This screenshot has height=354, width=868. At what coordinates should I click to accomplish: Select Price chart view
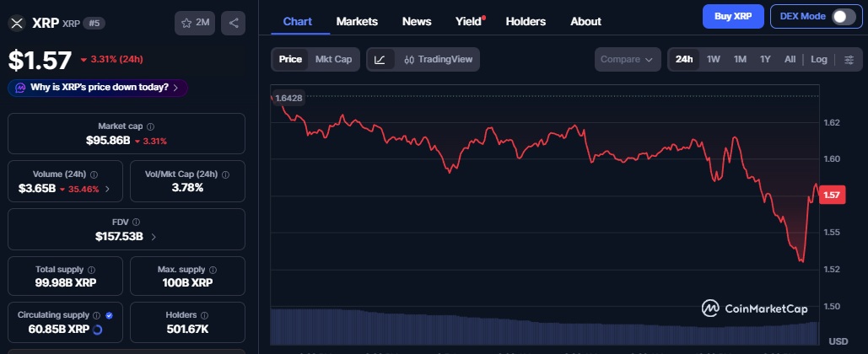(290, 59)
